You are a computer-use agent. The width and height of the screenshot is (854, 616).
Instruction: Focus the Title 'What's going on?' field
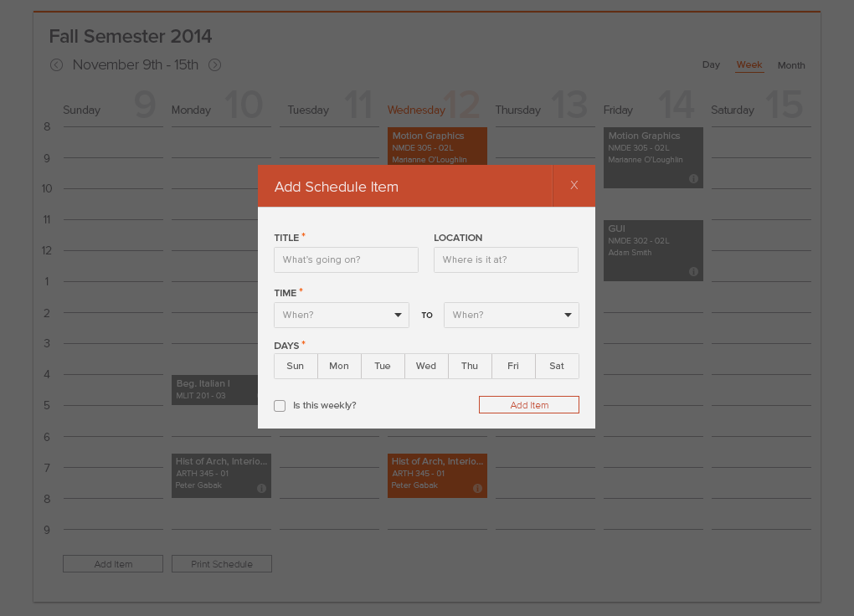347,259
